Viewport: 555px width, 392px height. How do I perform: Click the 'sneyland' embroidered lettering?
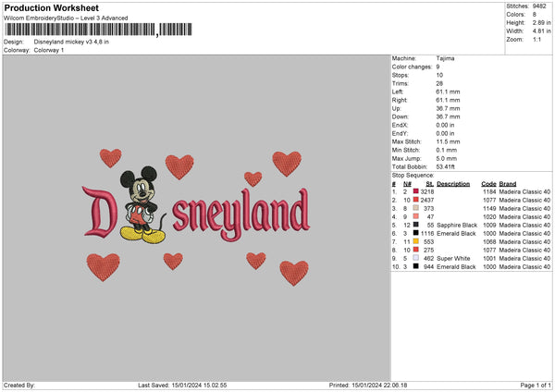pos(241,214)
